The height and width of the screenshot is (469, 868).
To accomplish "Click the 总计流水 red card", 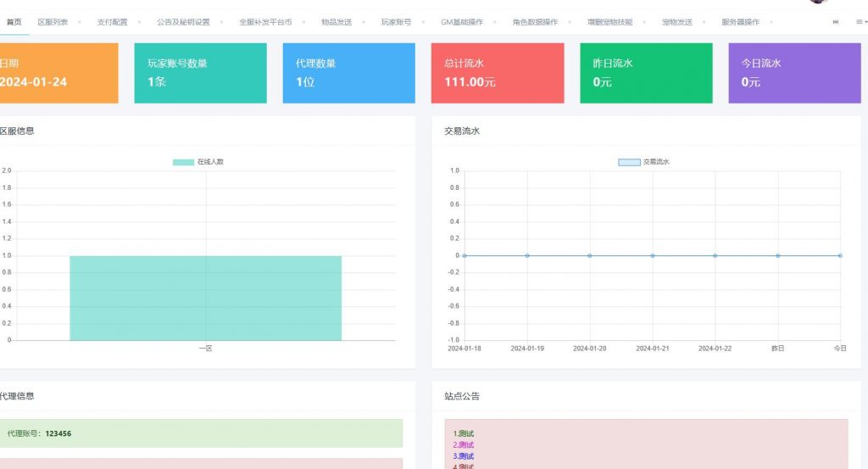I will (x=498, y=73).
